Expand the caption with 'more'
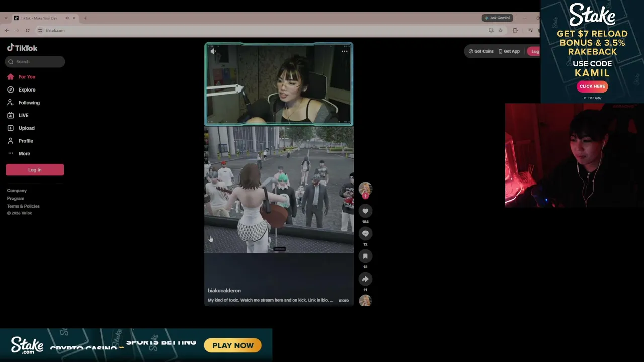The width and height of the screenshot is (644, 362). (x=344, y=300)
